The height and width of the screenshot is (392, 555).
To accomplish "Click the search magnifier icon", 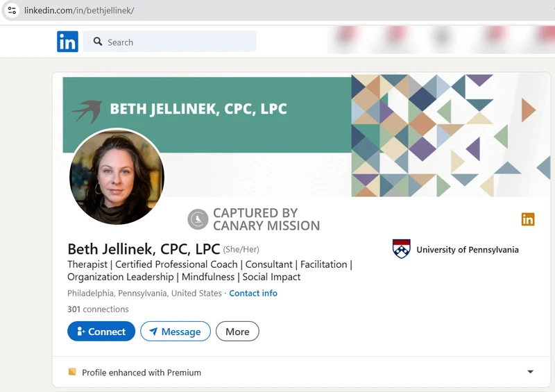I will (98, 42).
